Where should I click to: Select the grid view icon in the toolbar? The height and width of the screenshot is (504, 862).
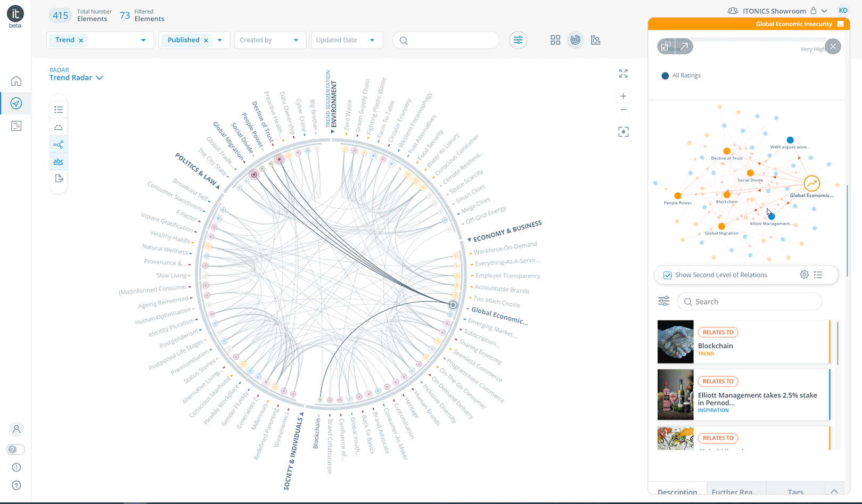click(555, 39)
